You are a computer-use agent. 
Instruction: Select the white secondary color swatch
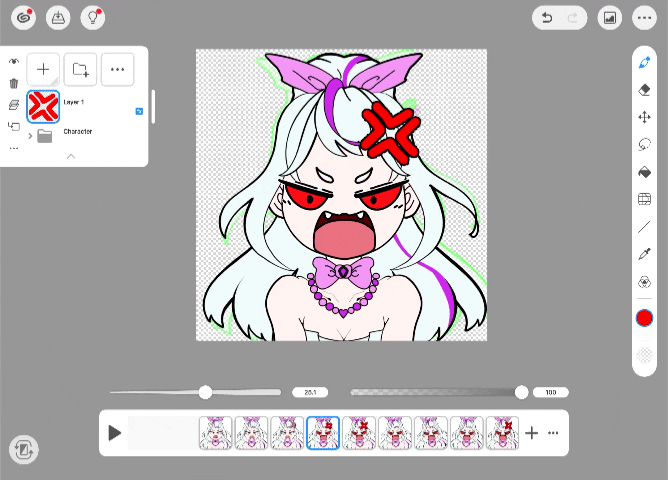coord(644,335)
